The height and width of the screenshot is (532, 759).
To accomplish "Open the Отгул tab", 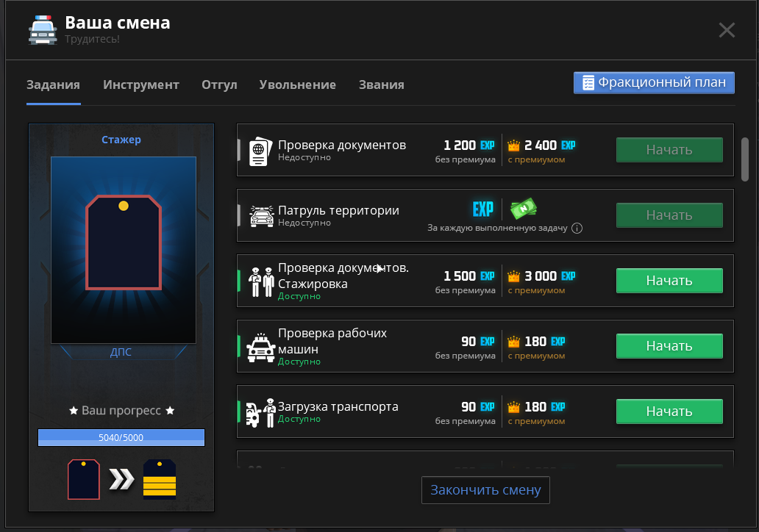I will [x=219, y=85].
